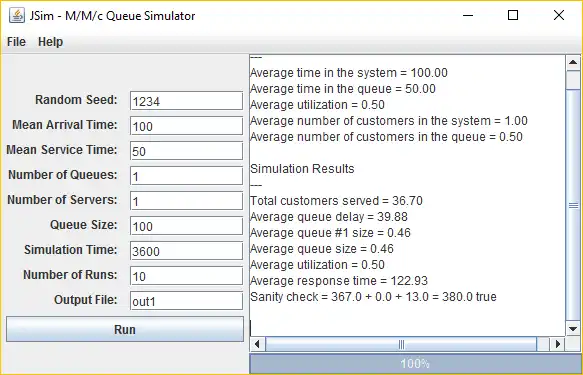Image resolution: width=583 pixels, height=375 pixels.
Task: Click 'Average queue size = 0.46' line
Action: coord(322,249)
